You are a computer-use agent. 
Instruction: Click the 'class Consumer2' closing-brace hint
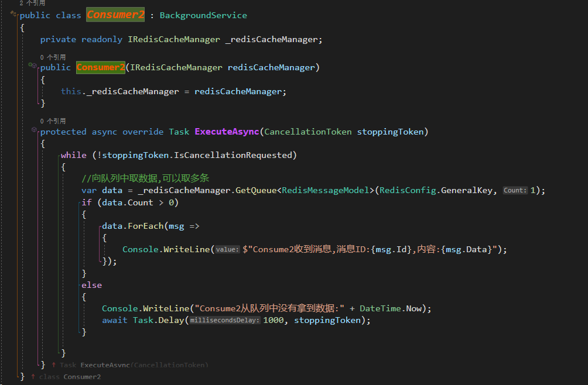[70, 377]
